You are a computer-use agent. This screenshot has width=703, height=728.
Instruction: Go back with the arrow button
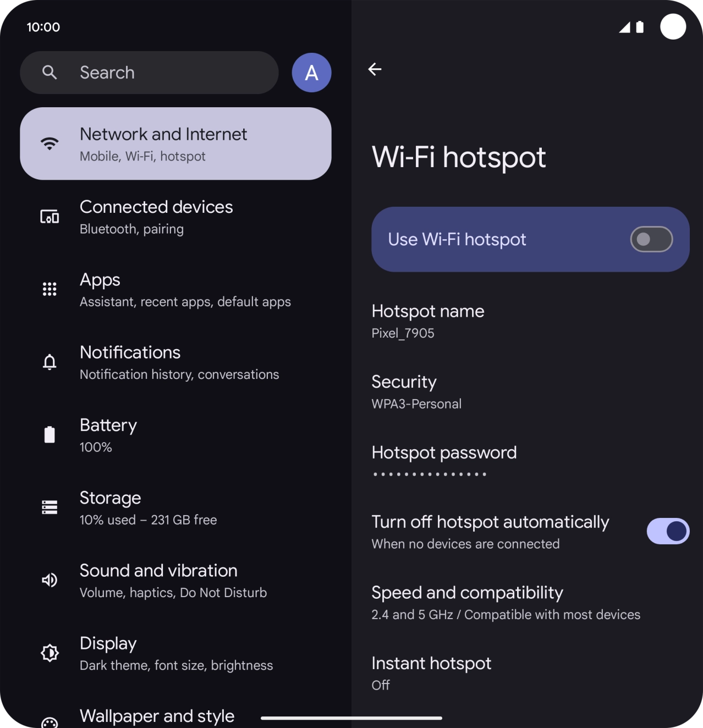(375, 69)
